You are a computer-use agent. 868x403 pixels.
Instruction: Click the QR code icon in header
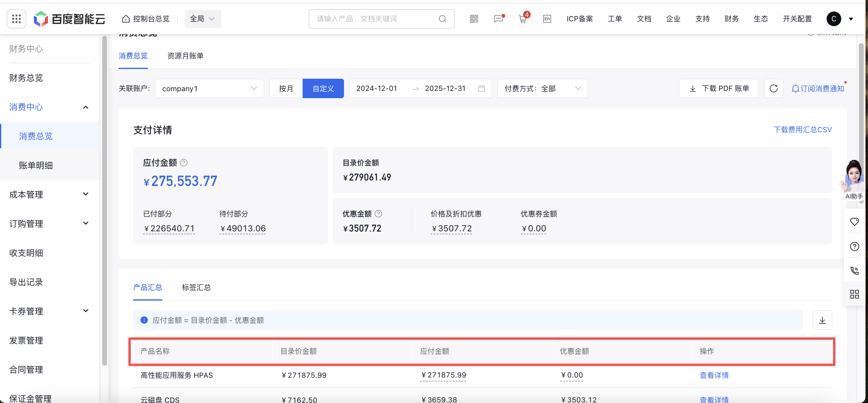pos(474,19)
